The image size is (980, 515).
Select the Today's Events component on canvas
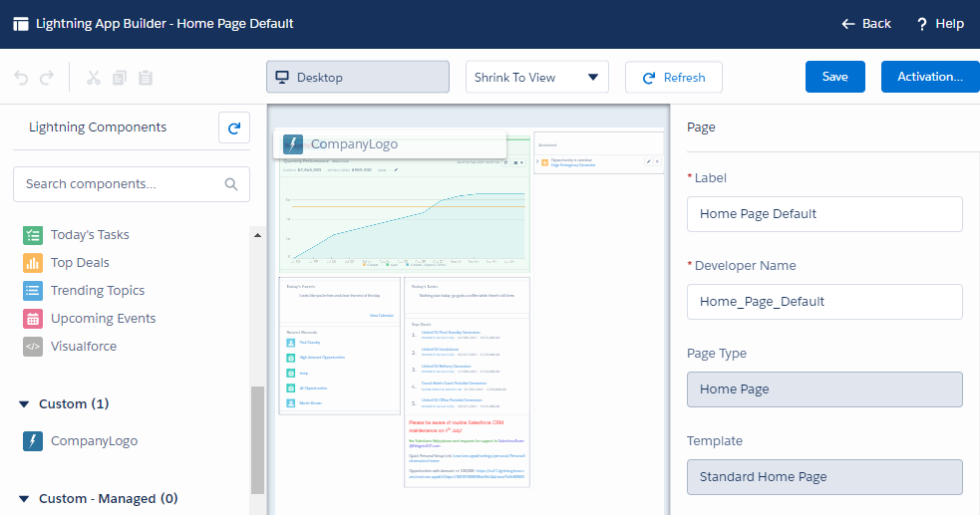click(339, 300)
